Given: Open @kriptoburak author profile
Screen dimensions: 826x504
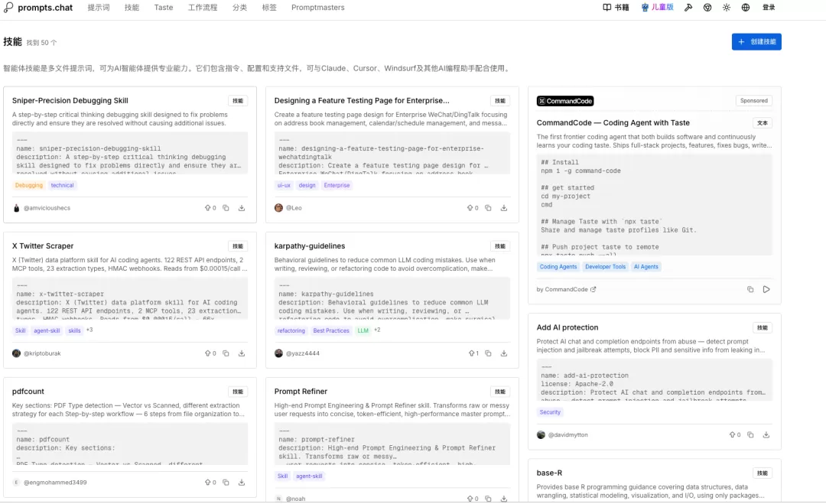Looking at the screenshot, I should (42, 353).
